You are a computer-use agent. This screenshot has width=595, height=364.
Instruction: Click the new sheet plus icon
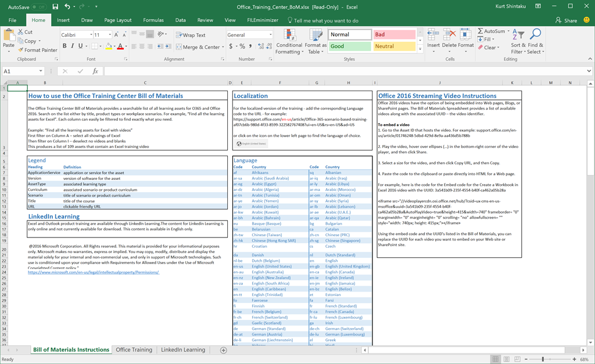pyautogui.click(x=223, y=350)
